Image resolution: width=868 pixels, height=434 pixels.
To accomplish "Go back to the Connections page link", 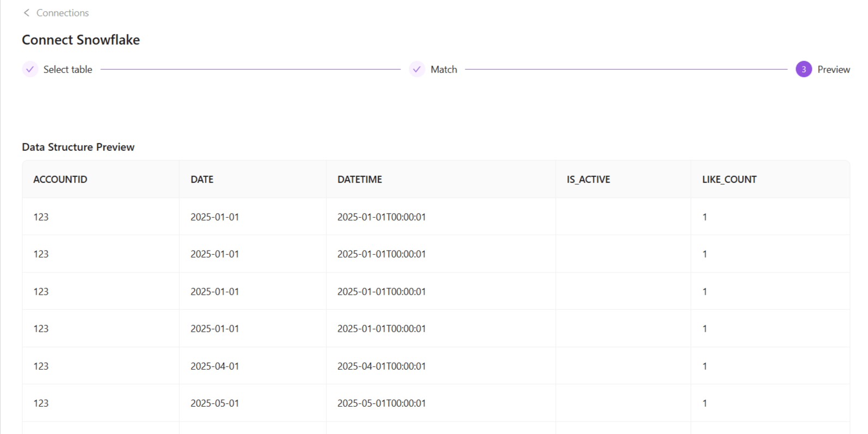I will pyautogui.click(x=62, y=13).
